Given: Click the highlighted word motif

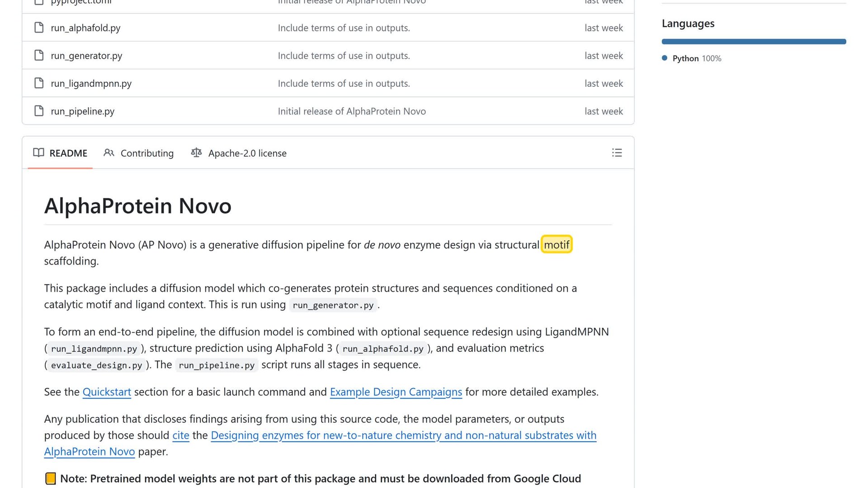Looking at the screenshot, I should pos(557,244).
